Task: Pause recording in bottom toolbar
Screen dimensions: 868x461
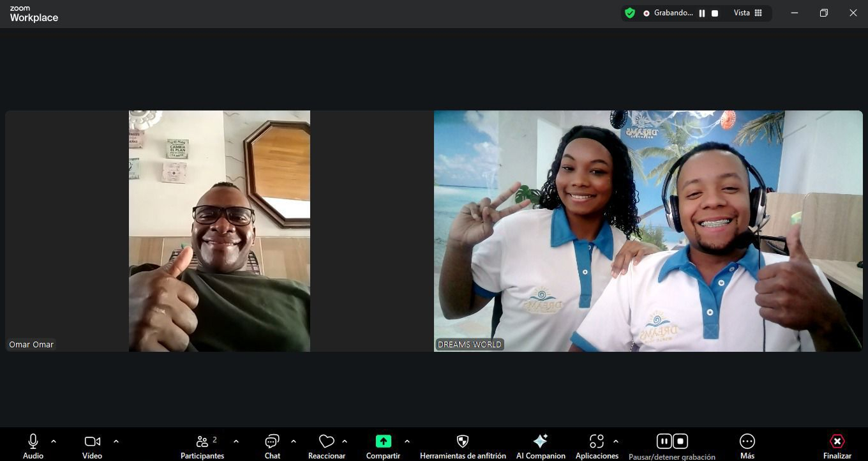Action: coord(664,441)
